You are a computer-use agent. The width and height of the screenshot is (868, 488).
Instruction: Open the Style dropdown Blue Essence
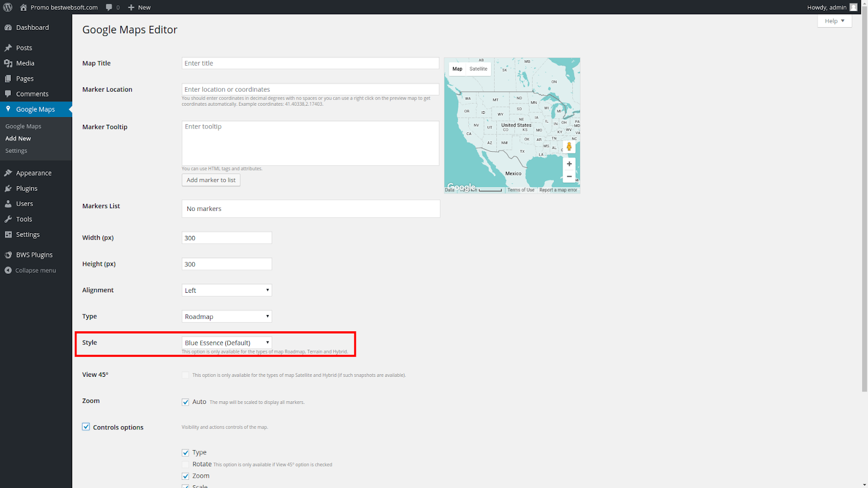pyautogui.click(x=227, y=343)
